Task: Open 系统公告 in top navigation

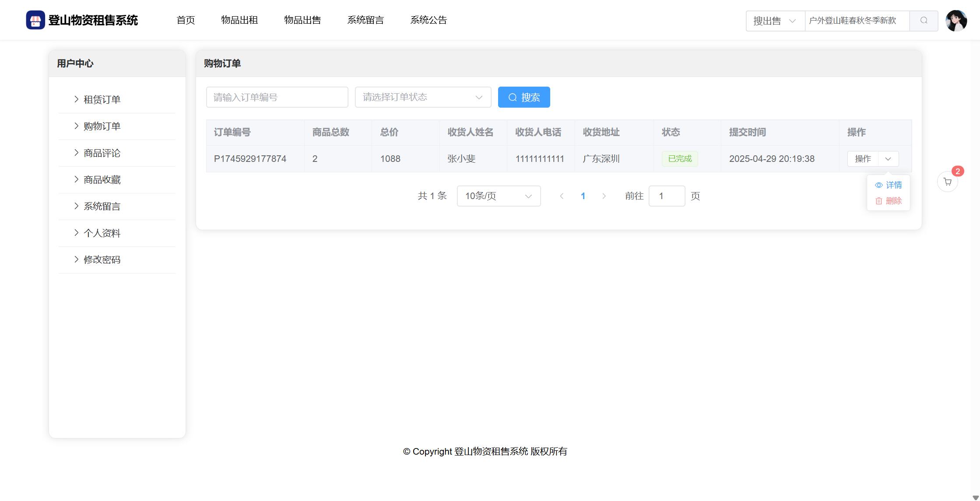Action: pos(428,20)
